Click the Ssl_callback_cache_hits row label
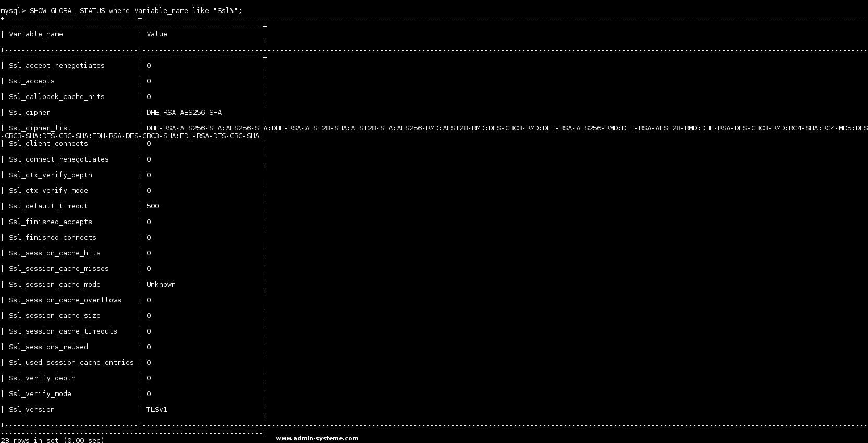The width and height of the screenshot is (868, 443). pyautogui.click(x=57, y=96)
